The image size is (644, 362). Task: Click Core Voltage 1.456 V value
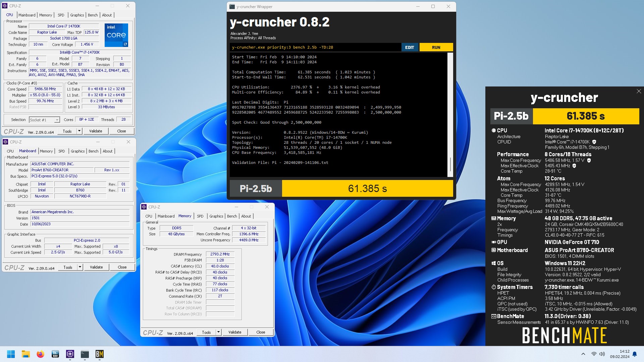point(87,44)
